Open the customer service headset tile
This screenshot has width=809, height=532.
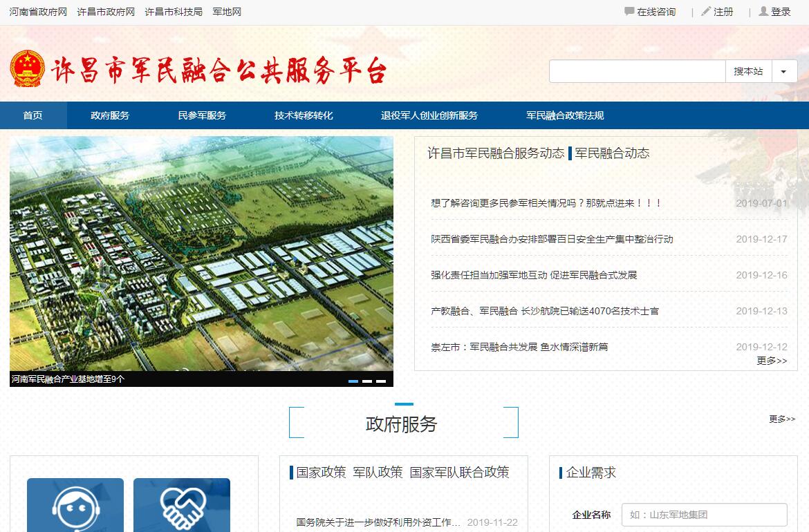[x=75, y=506]
